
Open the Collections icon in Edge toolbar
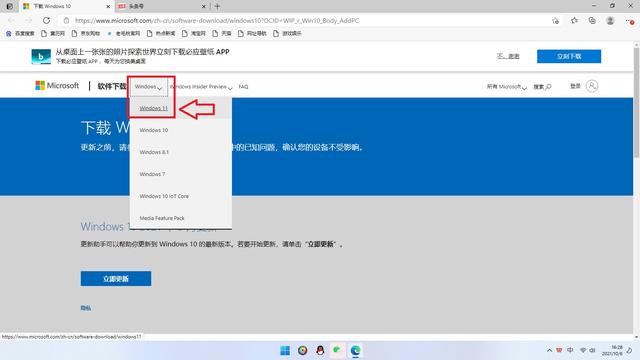(592, 20)
